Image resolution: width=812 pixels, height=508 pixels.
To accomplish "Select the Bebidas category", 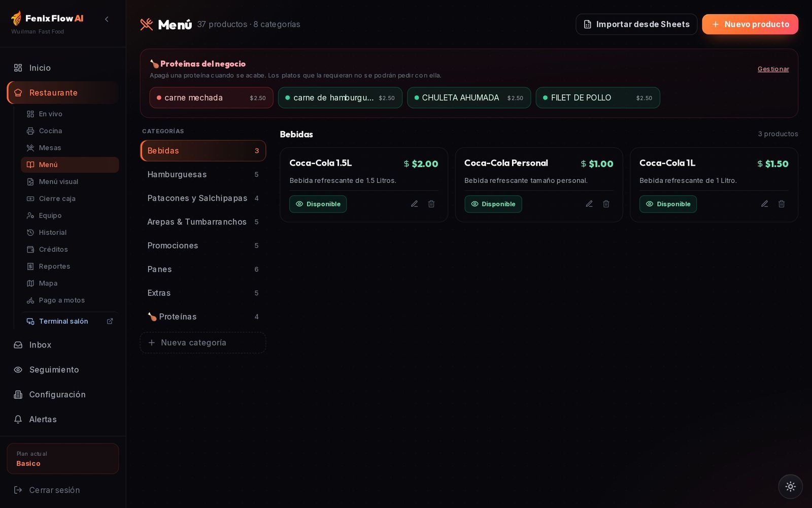I will point(203,151).
